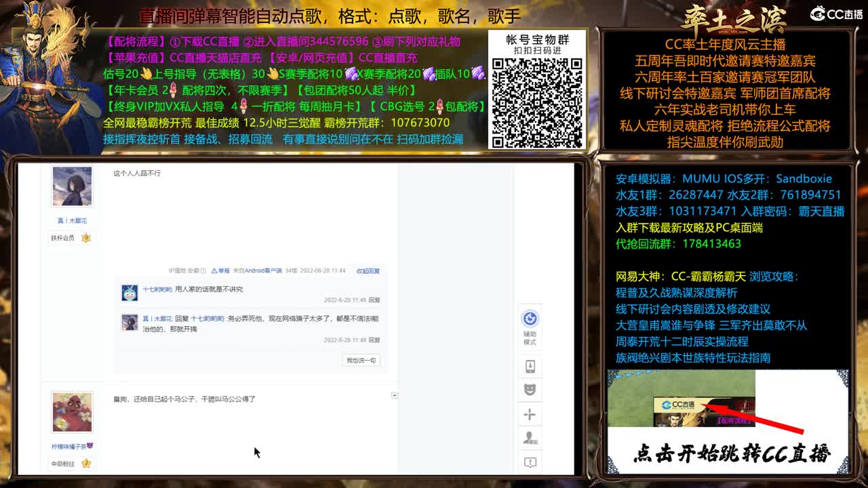Click post text starting with 臭狗

point(184,399)
